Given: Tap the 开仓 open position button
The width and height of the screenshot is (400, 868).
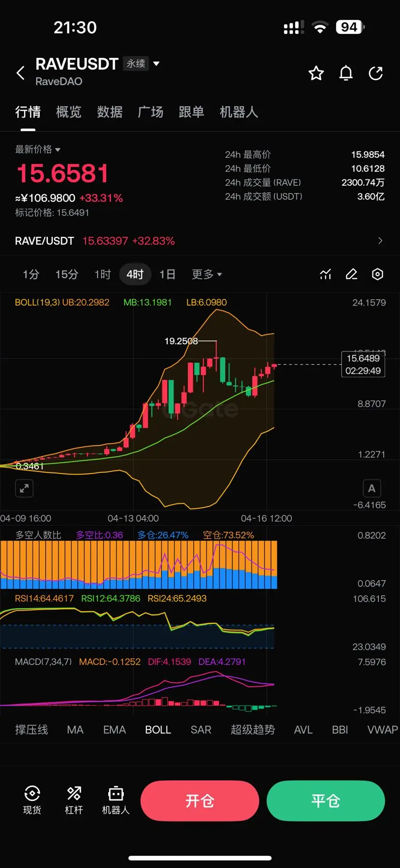Looking at the screenshot, I should tap(200, 801).
